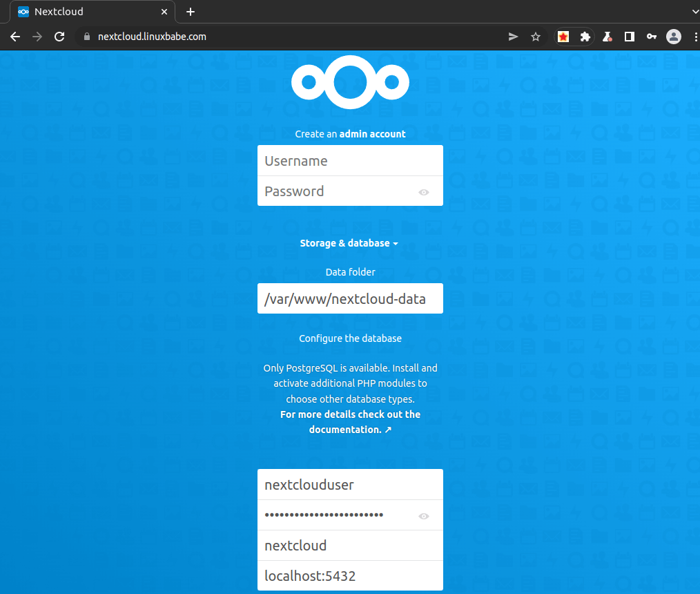Screen dimensions: 700x594
Task: Collapse the Storage & database section
Action: pos(349,243)
